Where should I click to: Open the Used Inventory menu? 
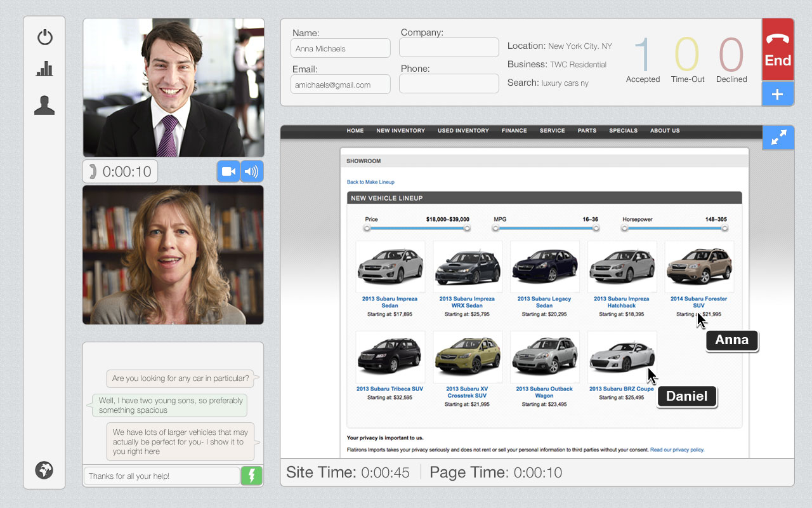[463, 131]
